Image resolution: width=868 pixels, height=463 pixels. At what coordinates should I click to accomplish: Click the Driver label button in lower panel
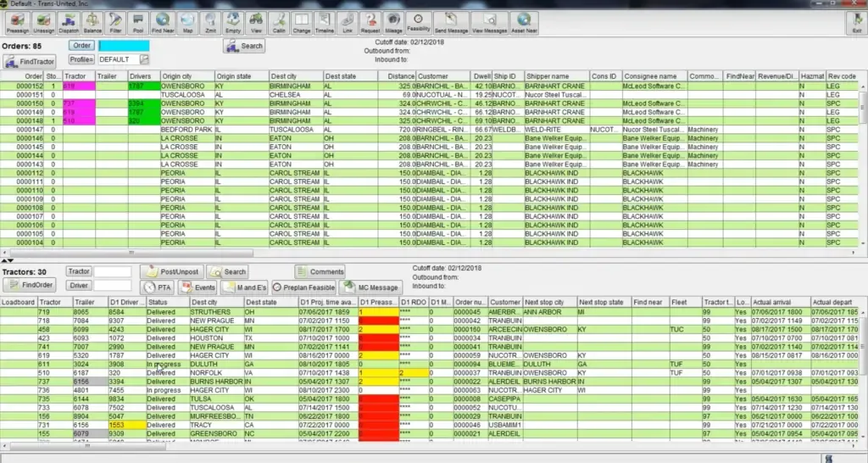tap(79, 285)
